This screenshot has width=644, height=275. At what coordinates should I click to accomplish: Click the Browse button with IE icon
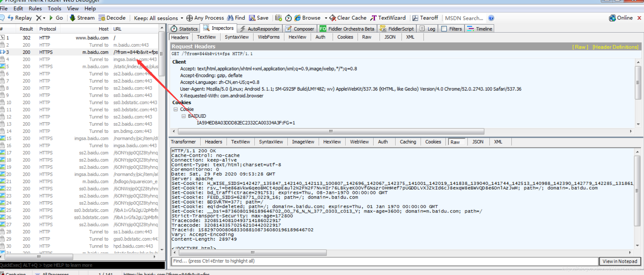pos(307,18)
